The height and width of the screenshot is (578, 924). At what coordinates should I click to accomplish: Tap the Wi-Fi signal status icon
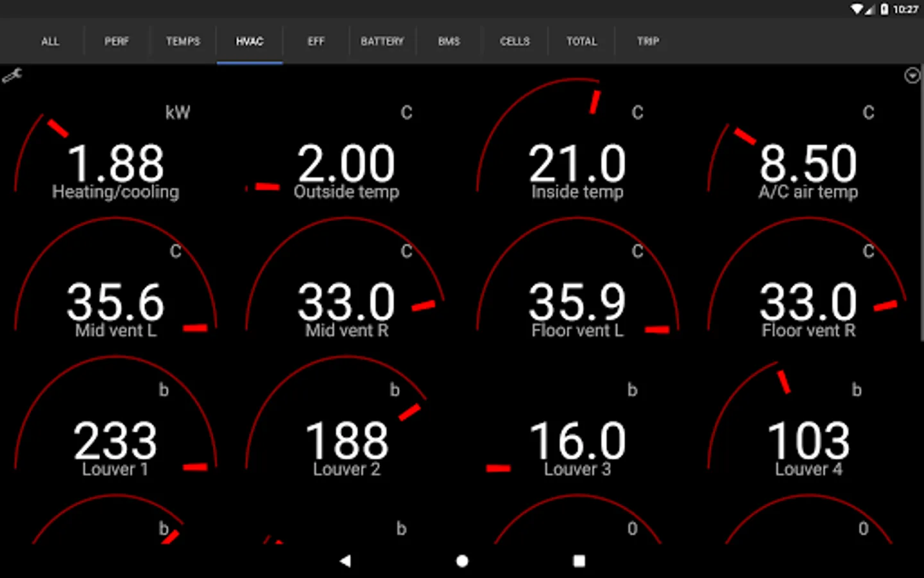pos(857,9)
